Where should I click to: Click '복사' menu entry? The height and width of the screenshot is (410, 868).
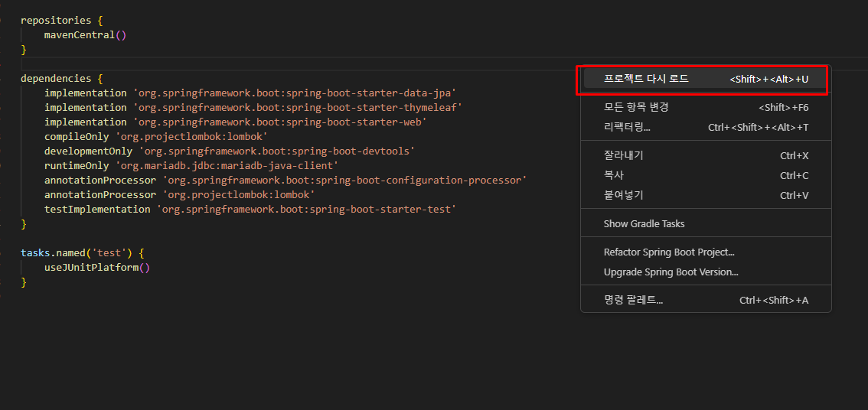coord(706,175)
